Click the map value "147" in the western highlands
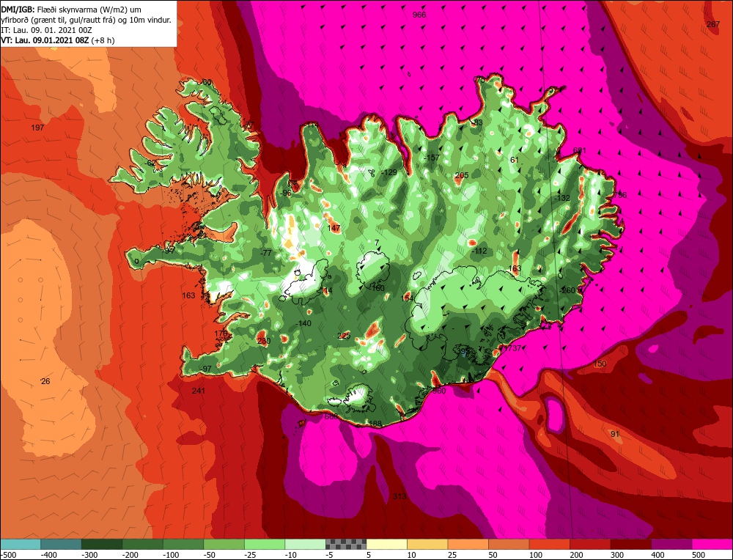This screenshot has height=560, width=733. [334, 228]
